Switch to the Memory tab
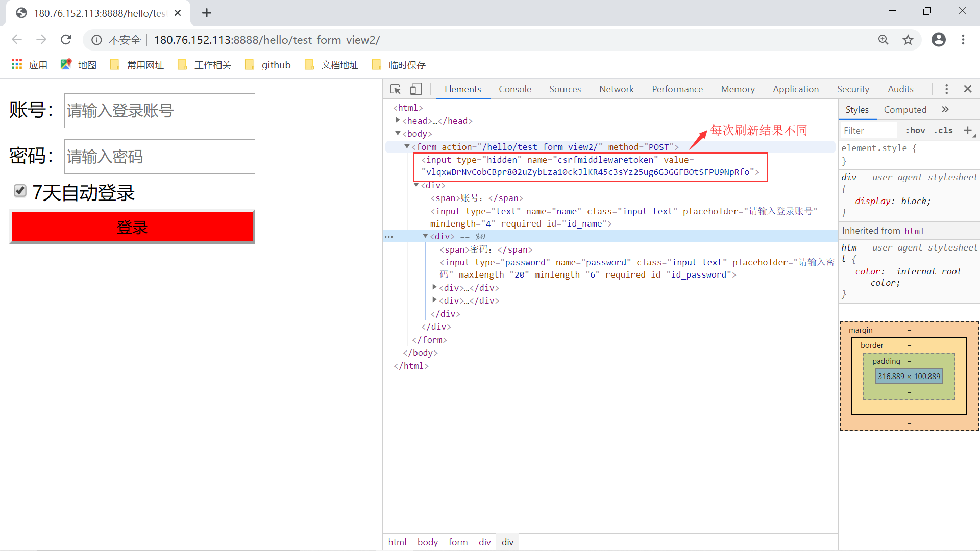Image resolution: width=980 pixels, height=551 pixels. pos(738,89)
